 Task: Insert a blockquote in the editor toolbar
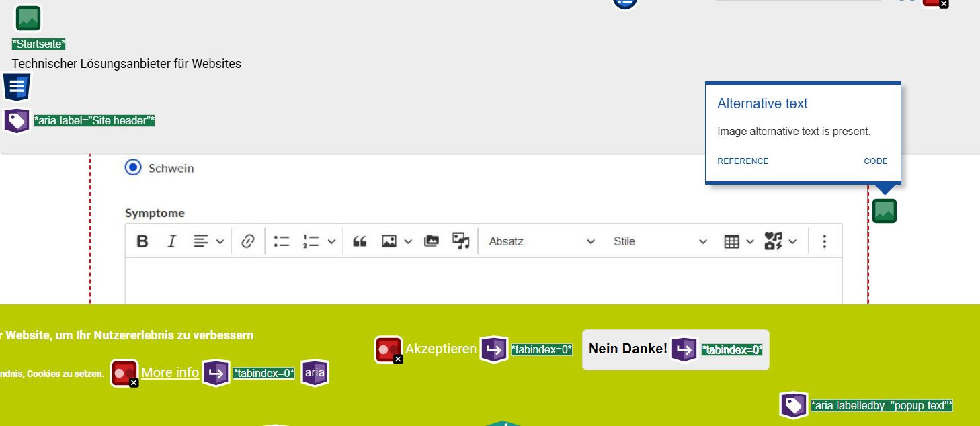tap(360, 241)
